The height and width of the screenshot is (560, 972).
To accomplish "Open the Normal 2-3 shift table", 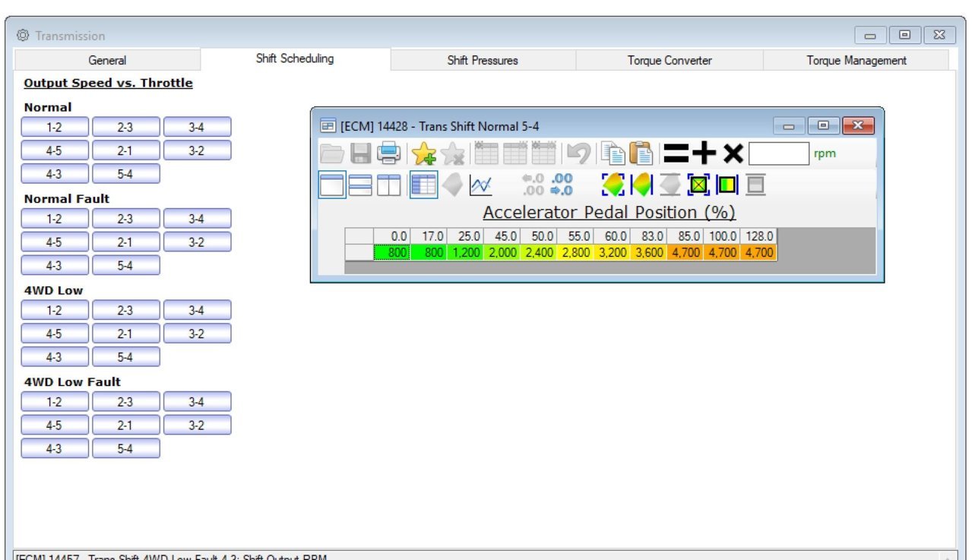I will pyautogui.click(x=126, y=128).
